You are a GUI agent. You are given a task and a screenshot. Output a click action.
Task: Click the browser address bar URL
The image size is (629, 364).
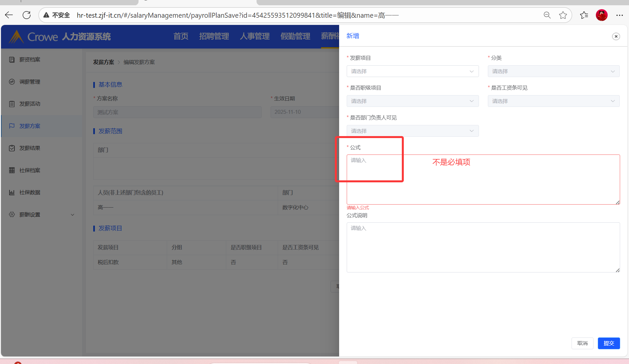coord(238,15)
